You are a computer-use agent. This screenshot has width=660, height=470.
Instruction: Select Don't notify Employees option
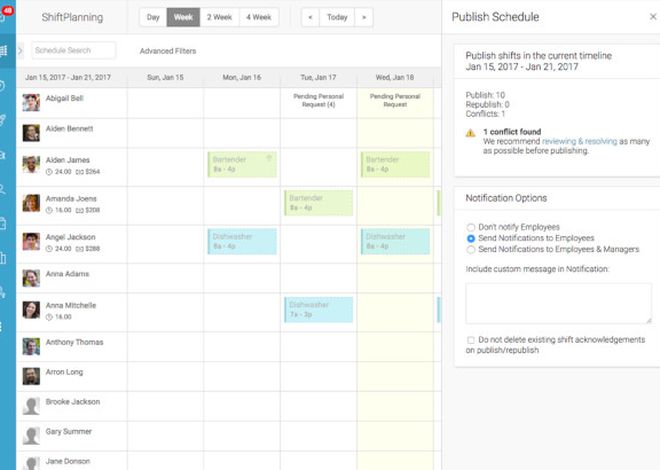[471, 228]
